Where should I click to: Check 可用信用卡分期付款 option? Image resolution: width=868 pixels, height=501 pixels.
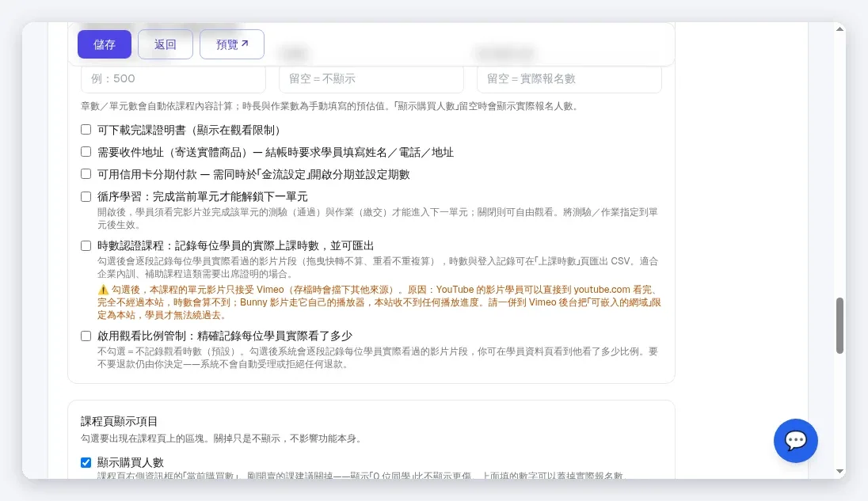pyautogui.click(x=86, y=173)
